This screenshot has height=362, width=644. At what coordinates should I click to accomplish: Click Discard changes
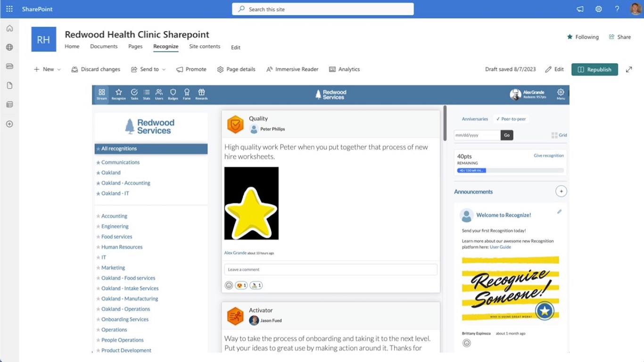[x=96, y=69]
